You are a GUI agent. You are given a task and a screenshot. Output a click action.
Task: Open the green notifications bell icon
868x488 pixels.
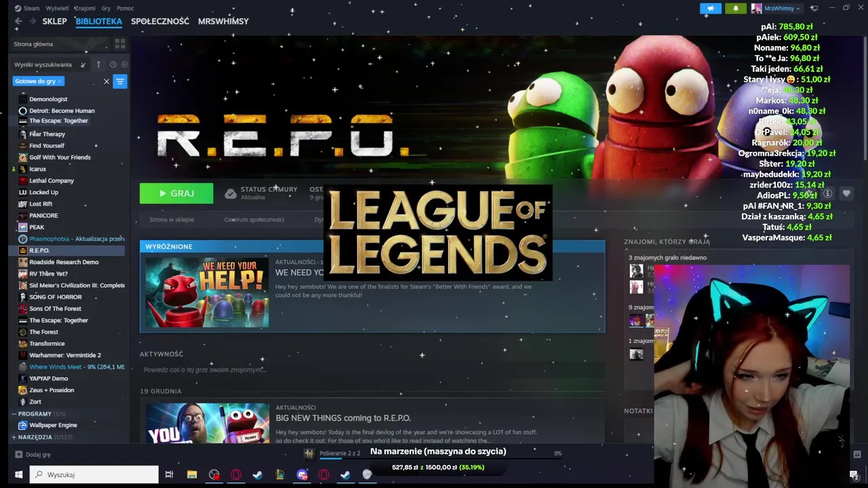(736, 8)
